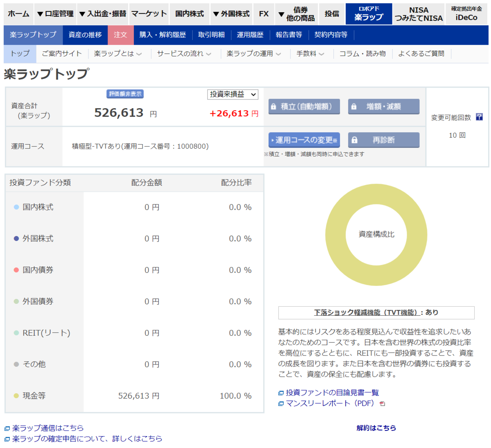491x448 pixels.
Task: Open the 購入・解約履歴 tab
Action: (x=162, y=35)
